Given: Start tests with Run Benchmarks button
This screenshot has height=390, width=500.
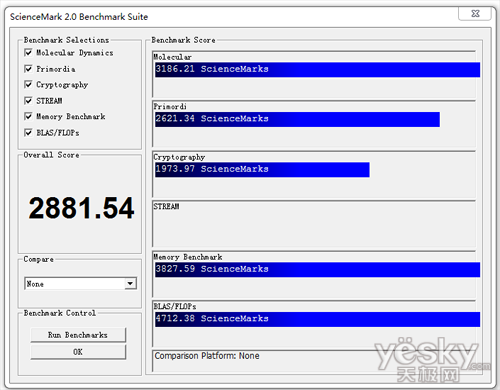Looking at the screenshot, I should 78,335.
